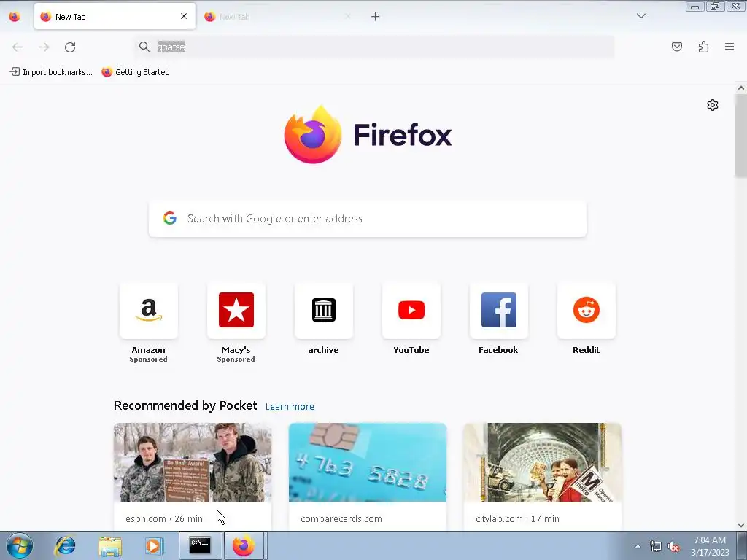This screenshot has width=747, height=560.
Task: Click the espn.com · 26 min text
Action: (164, 518)
